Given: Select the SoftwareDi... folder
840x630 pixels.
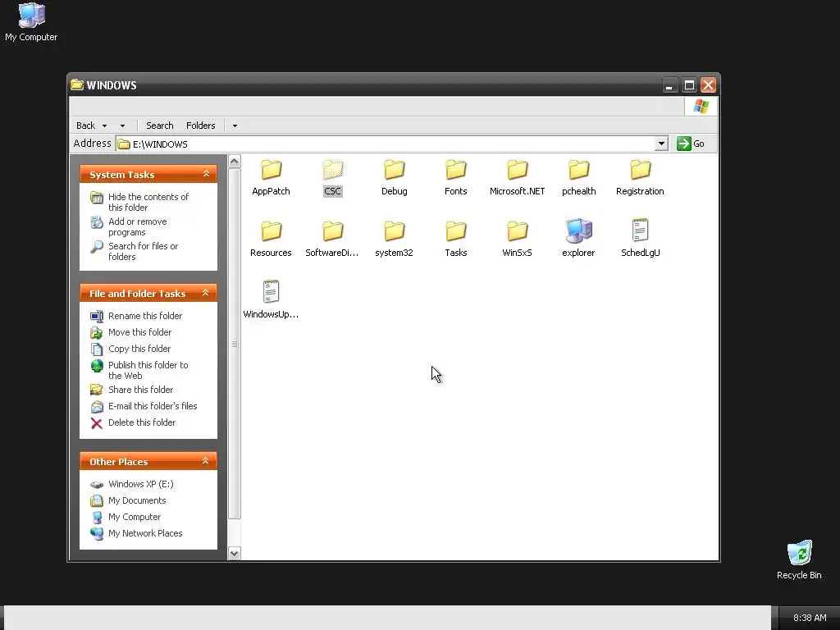Looking at the screenshot, I should pyautogui.click(x=332, y=240).
